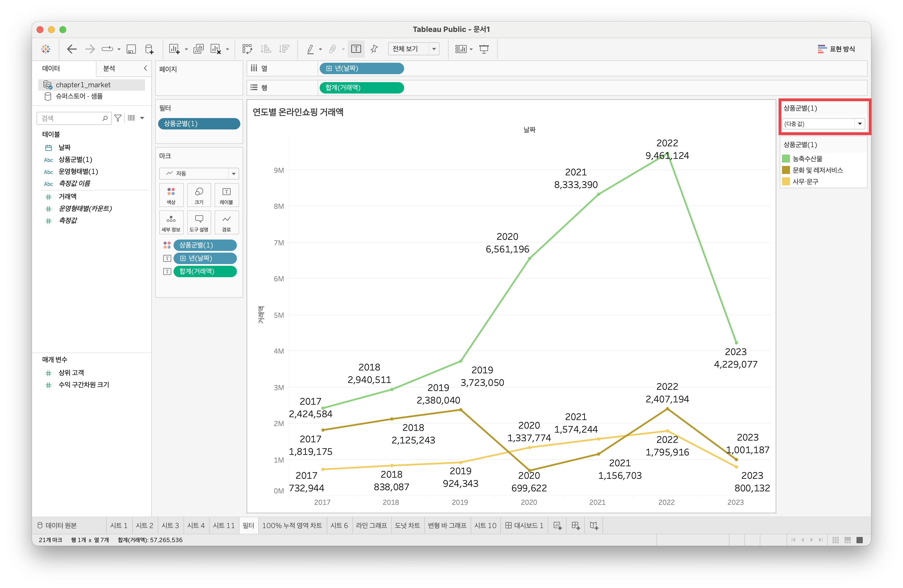The image size is (903, 588).
Task: Toggle mark labels T button in toolbar
Action: pyautogui.click(x=356, y=49)
